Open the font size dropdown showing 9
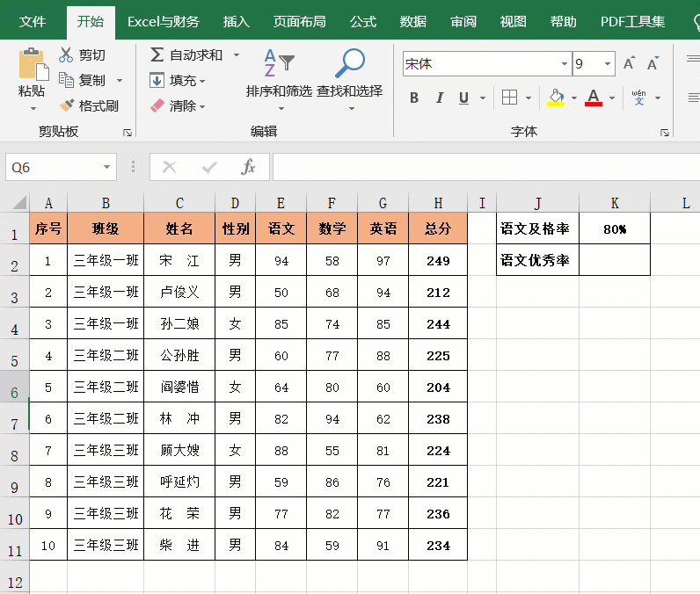Viewport: 700px width, 594px height. point(608,64)
